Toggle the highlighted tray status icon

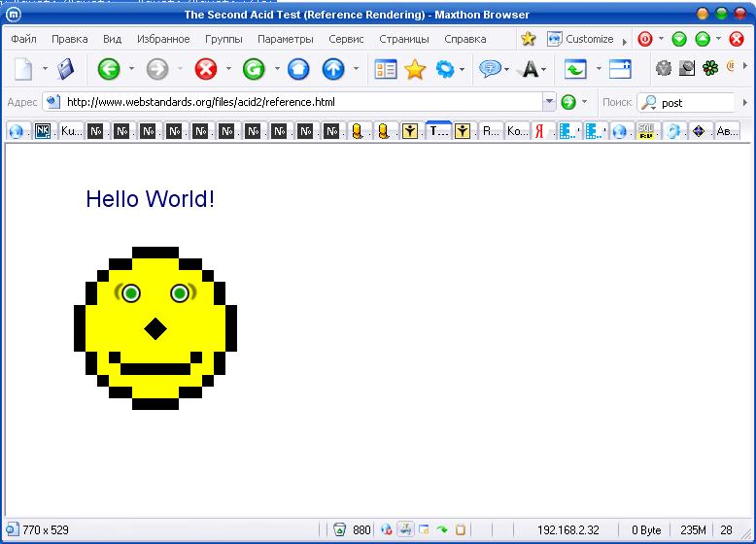pyautogui.click(x=405, y=529)
